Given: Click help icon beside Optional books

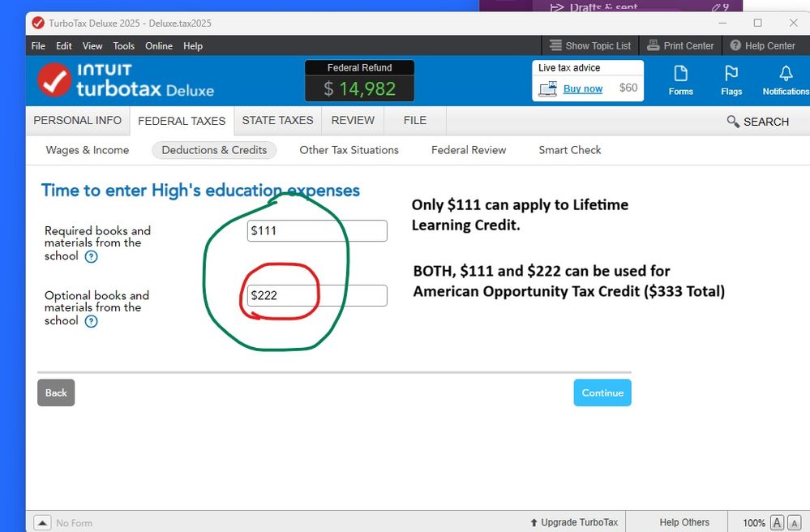Looking at the screenshot, I should 92,321.
